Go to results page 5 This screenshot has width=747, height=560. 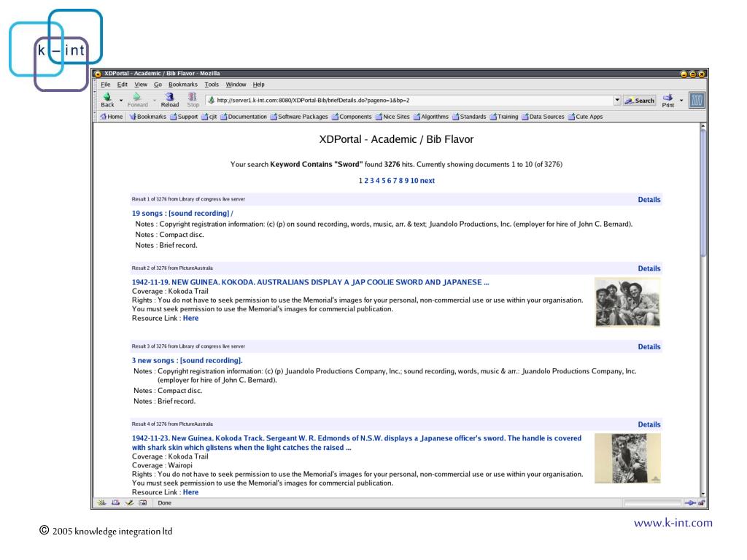pyautogui.click(x=384, y=181)
